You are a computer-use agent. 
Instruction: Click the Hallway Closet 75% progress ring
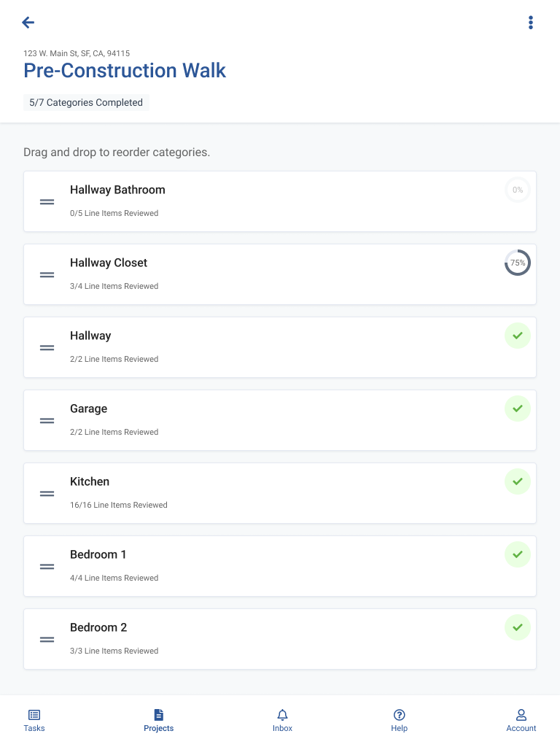[x=518, y=263]
